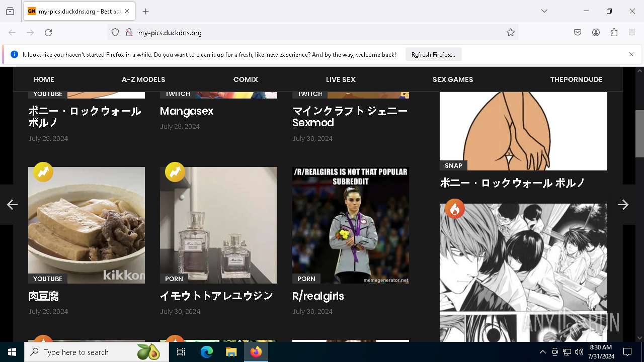Click the info icon in the notification bar

(x=14, y=54)
